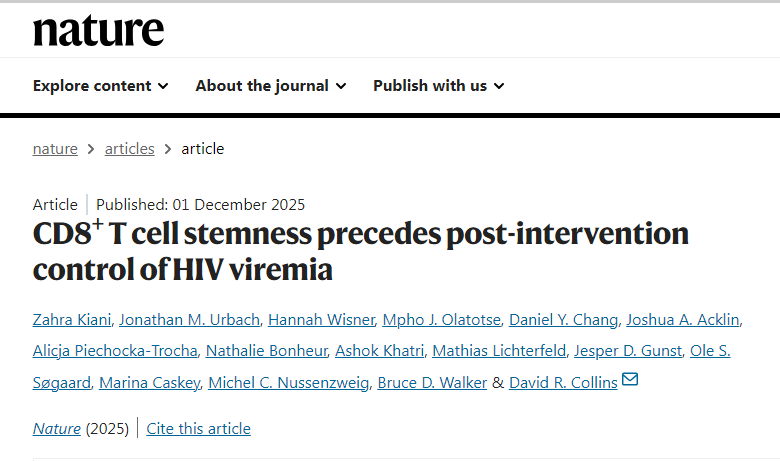Open author Daniel Y. Chang's details
The image size is (780, 461).
click(x=564, y=320)
